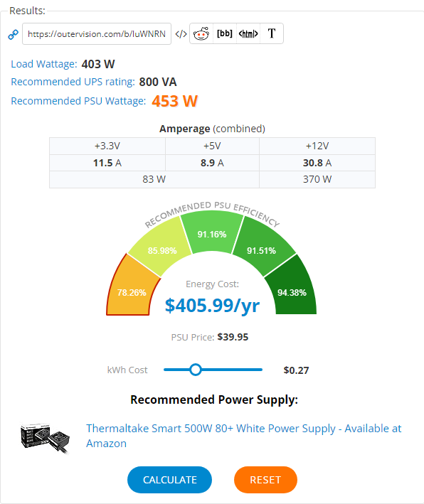Copy results as <html> markup
The width and height of the screenshot is (424, 504).
pyautogui.click(x=248, y=33)
